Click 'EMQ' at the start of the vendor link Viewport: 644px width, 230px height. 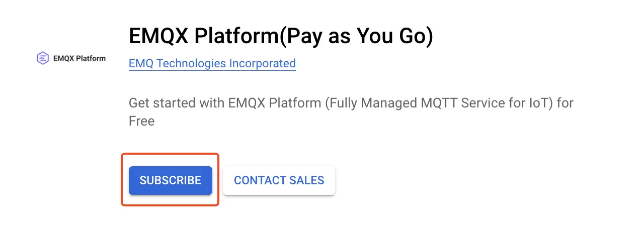pyautogui.click(x=141, y=64)
